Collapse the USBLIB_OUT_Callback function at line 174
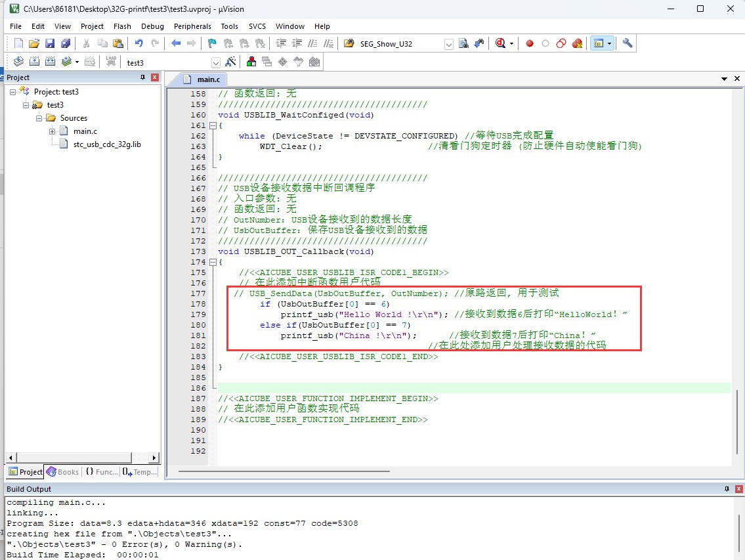This screenshot has height=560, width=745. [x=213, y=262]
